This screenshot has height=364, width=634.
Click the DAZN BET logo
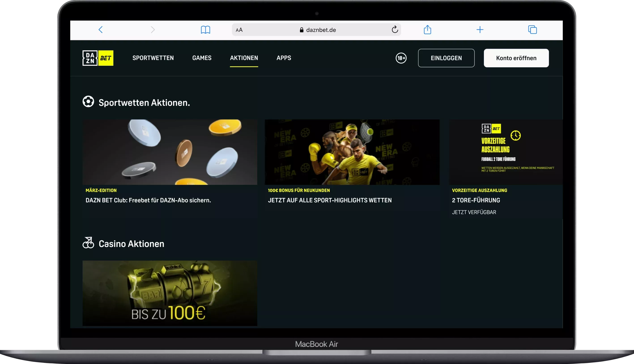tap(98, 58)
